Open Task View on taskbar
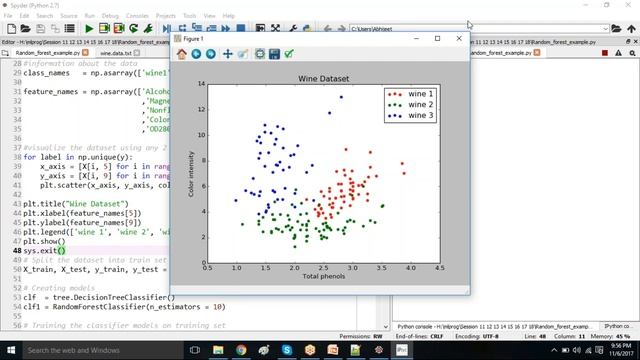Image resolution: width=640 pixels, height=360 pixels. tap(195, 350)
